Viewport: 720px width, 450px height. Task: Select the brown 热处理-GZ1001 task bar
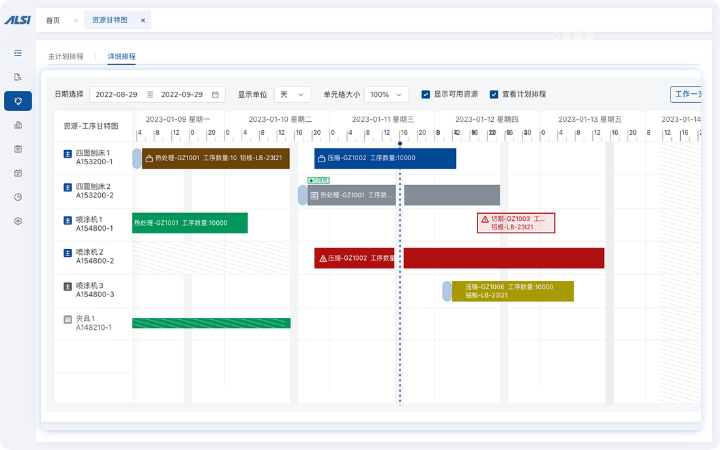pos(215,158)
